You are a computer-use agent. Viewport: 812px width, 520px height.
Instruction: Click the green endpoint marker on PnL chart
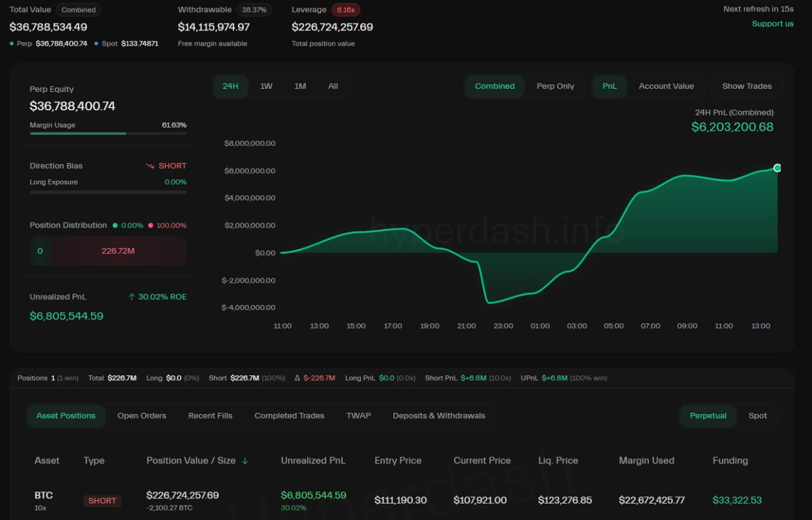(x=777, y=168)
